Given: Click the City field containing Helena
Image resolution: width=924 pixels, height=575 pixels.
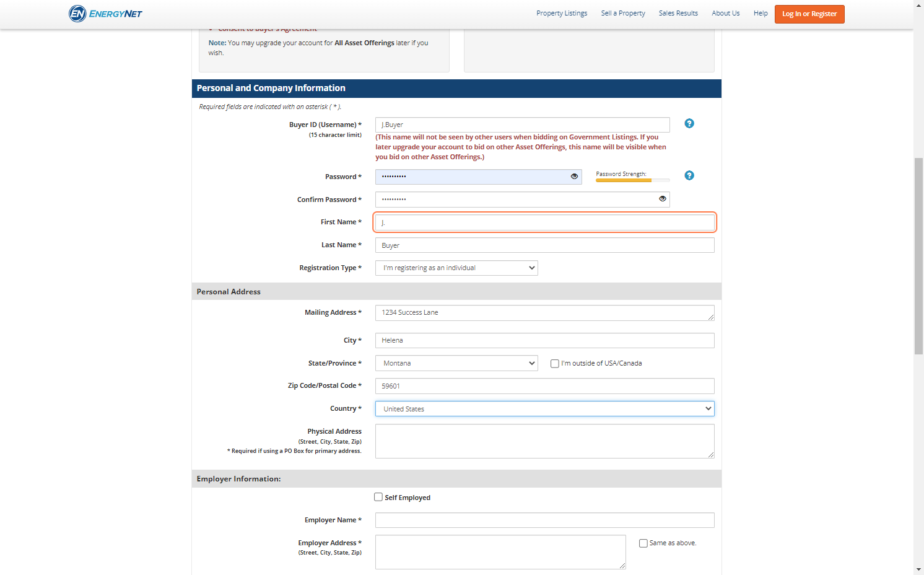Looking at the screenshot, I should pyautogui.click(x=545, y=340).
